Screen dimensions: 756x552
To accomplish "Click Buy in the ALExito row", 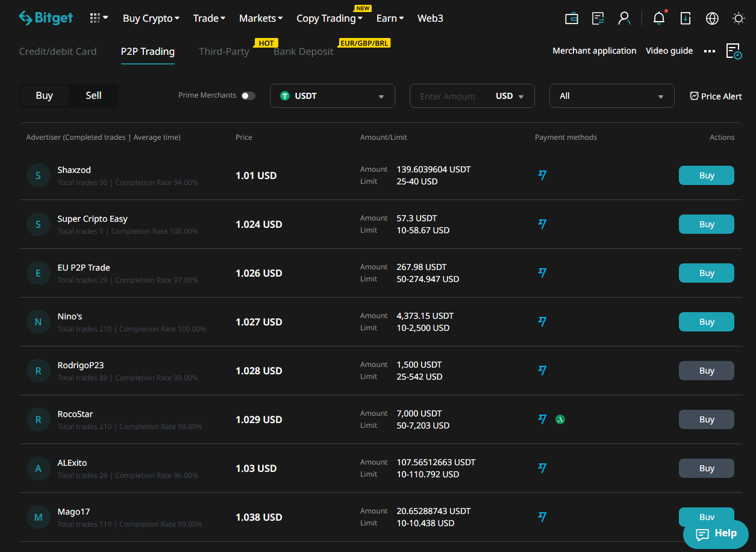I will 707,468.
